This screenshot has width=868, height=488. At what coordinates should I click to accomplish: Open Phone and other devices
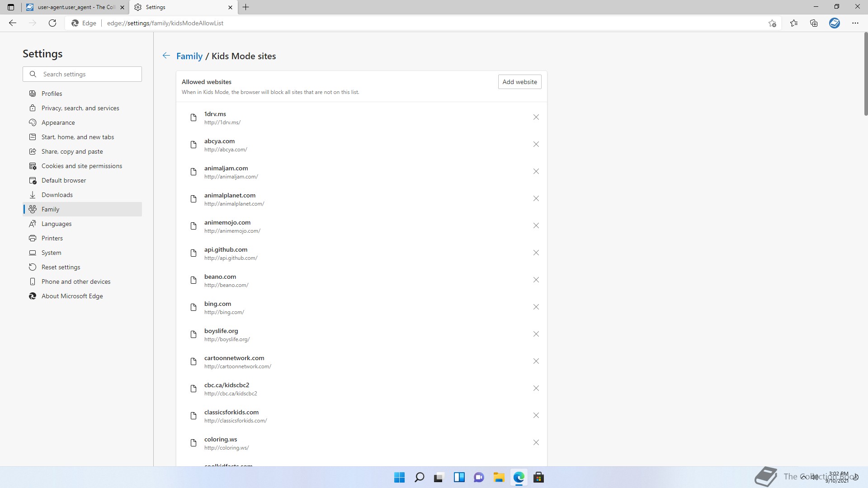pos(82,282)
